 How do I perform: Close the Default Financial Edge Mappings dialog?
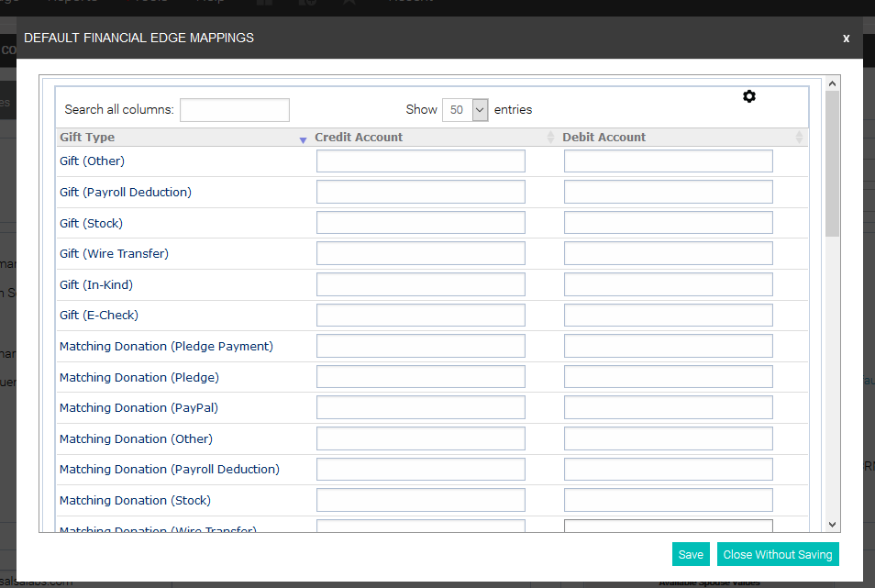(x=846, y=38)
